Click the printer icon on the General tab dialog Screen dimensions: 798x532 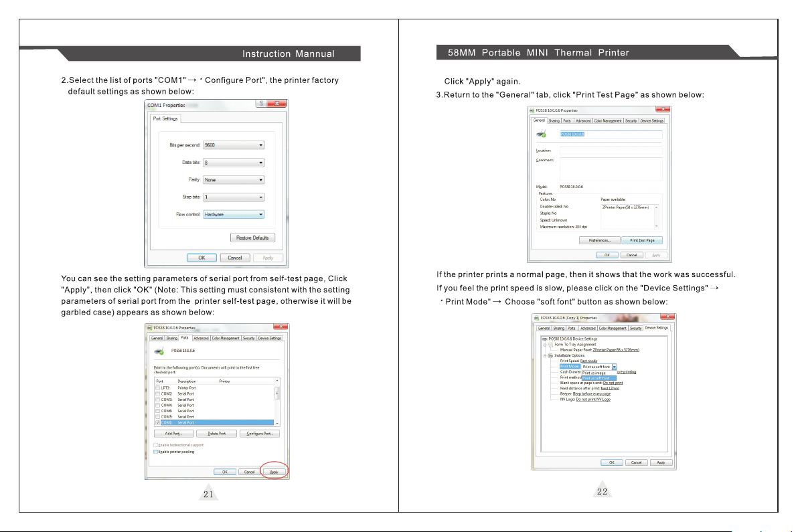click(541, 135)
